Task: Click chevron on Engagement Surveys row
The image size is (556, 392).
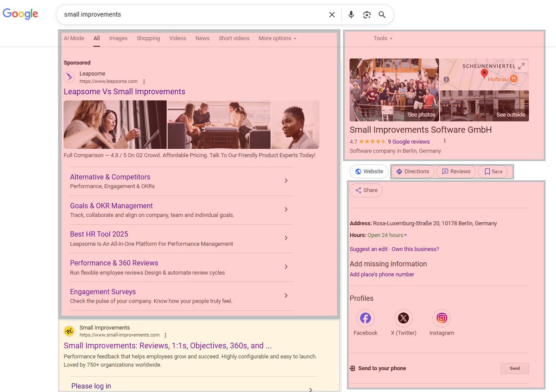Action: click(x=286, y=296)
